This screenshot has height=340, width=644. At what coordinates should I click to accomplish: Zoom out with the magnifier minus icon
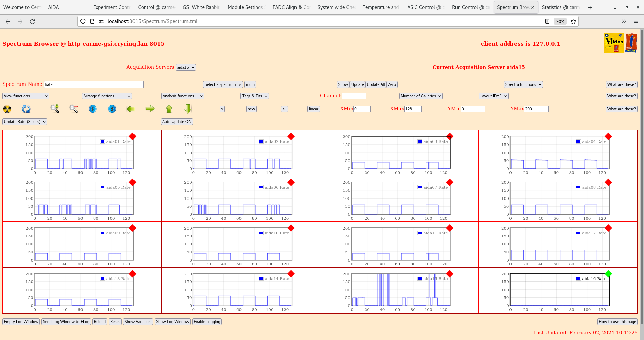(74, 109)
